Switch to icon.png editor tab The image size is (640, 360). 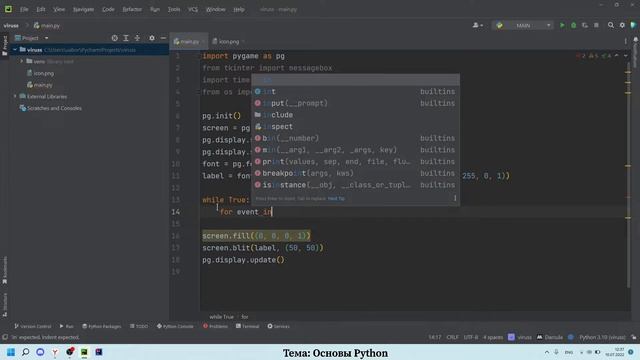point(228,42)
